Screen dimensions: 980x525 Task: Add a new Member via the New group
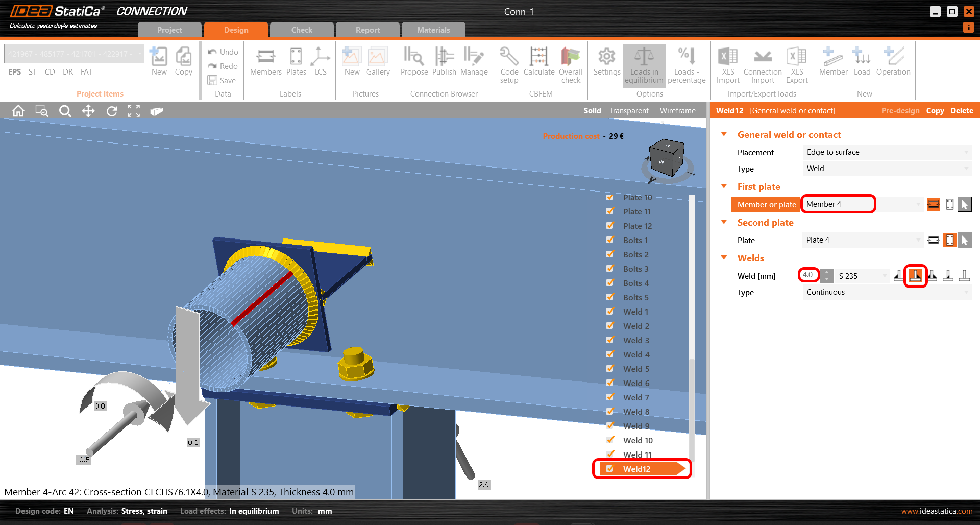tap(833, 61)
